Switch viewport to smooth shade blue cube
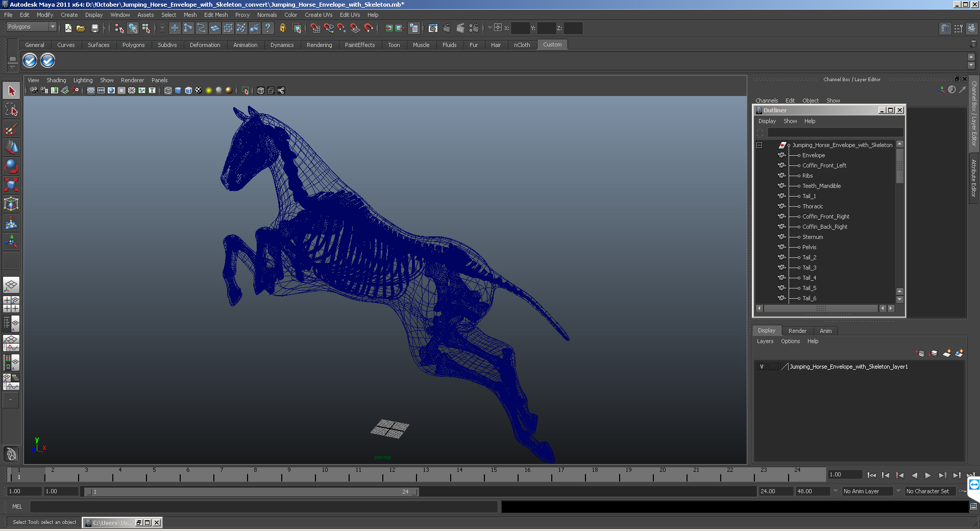The width and height of the screenshot is (980, 531). coord(178,90)
